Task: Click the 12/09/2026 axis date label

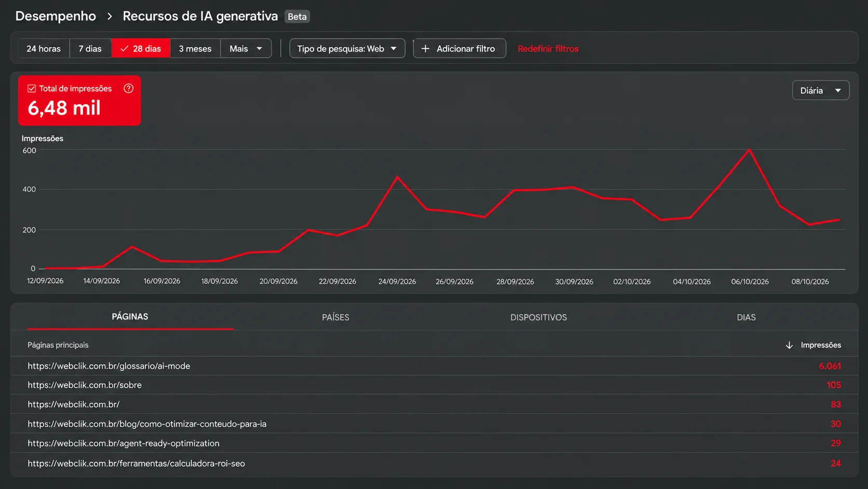Action: 45,281
